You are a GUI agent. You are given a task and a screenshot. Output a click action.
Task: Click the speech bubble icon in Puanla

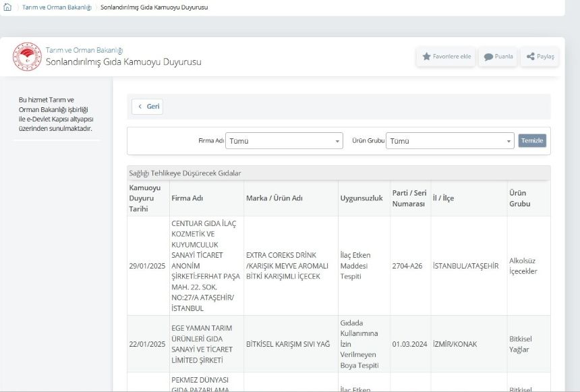click(488, 57)
